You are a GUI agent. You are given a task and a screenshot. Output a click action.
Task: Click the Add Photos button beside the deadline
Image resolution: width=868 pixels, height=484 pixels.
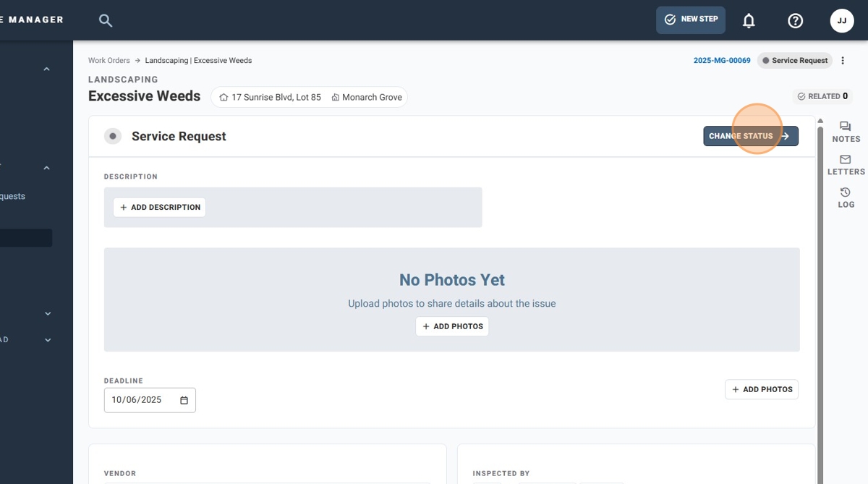(x=762, y=389)
